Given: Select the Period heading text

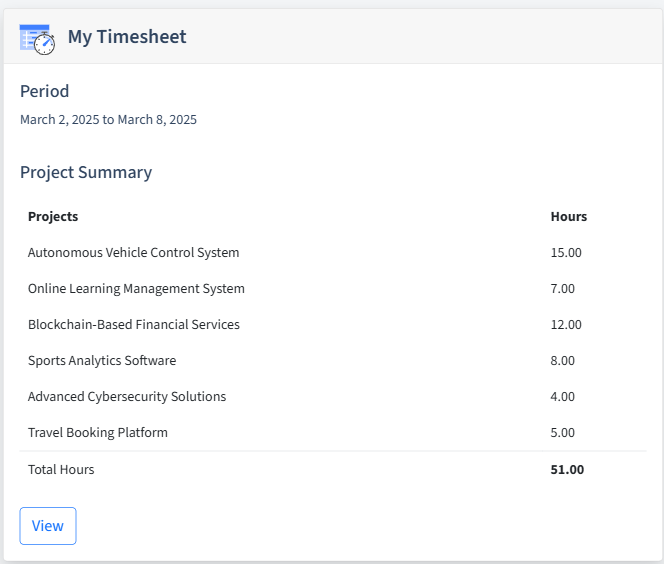Looking at the screenshot, I should click(44, 91).
